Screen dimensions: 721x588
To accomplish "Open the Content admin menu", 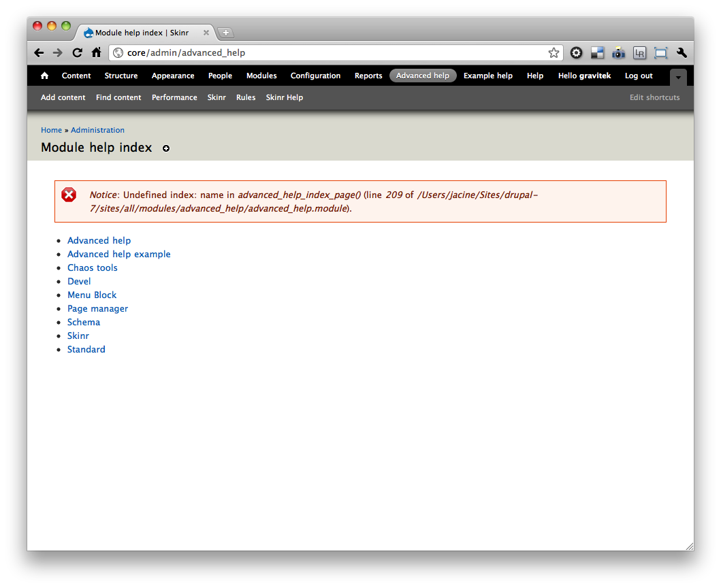I will click(x=76, y=76).
